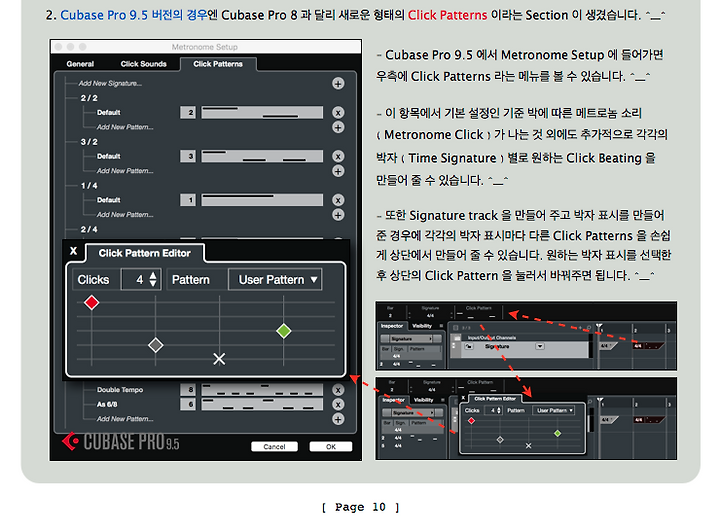
Task: Select the Default pattern under 2/2
Action: coord(108,113)
